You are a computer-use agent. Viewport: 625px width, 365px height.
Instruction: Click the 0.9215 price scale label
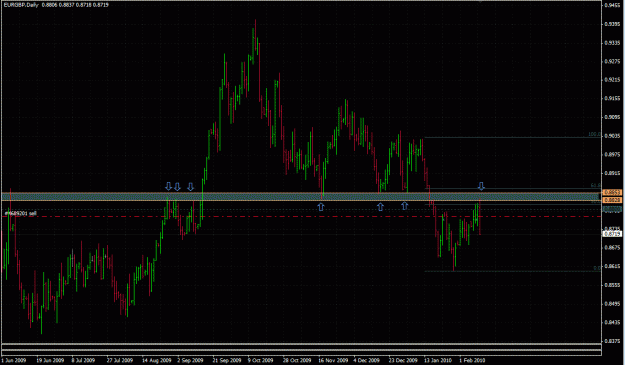coord(612,80)
